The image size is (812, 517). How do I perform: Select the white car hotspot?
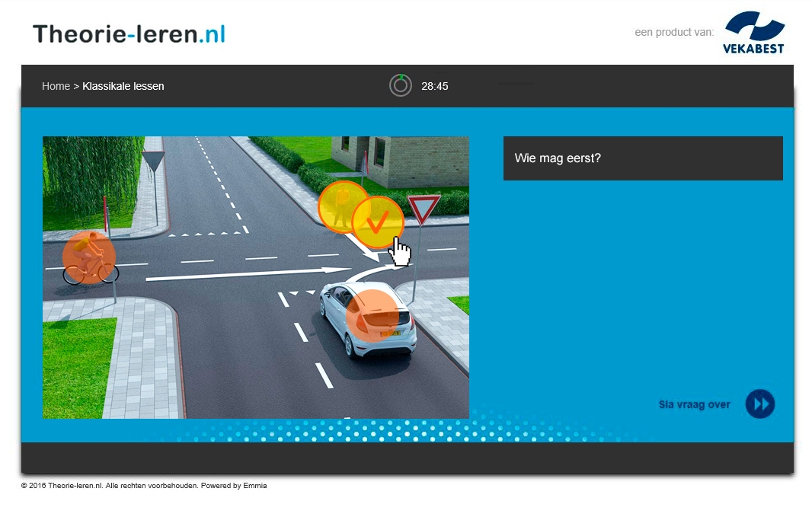tap(372, 316)
